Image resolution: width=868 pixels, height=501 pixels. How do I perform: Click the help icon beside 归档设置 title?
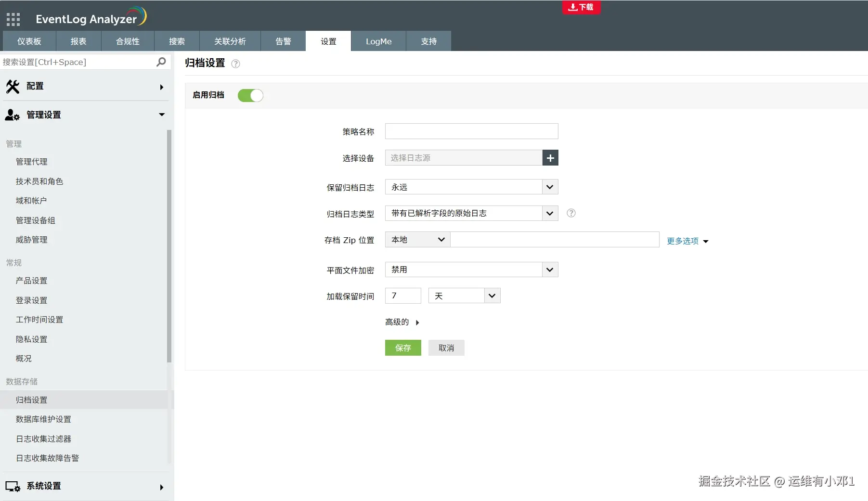(x=235, y=64)
